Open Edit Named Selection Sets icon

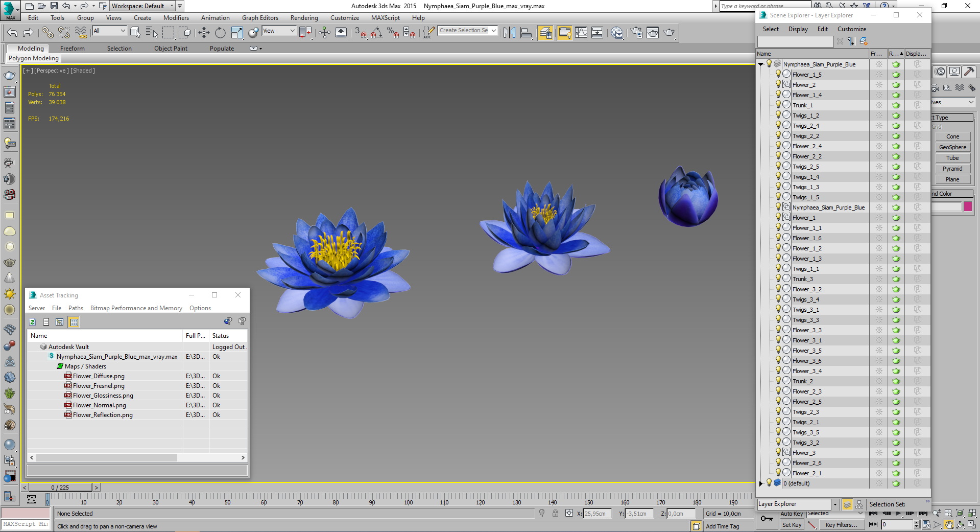click(x=429, y=33)
